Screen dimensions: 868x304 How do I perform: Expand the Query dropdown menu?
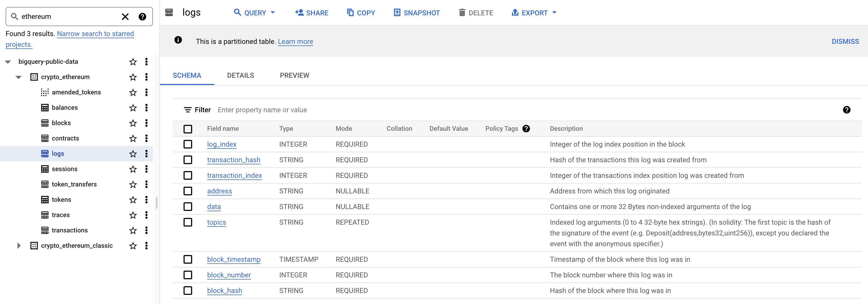(x=273, y=12)
